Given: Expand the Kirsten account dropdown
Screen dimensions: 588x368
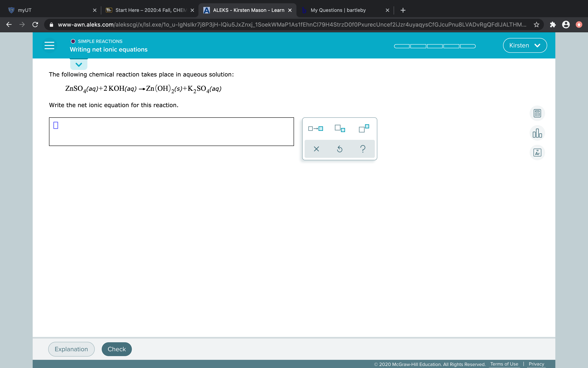Looking at the screenshot, I should pos(525,46).
